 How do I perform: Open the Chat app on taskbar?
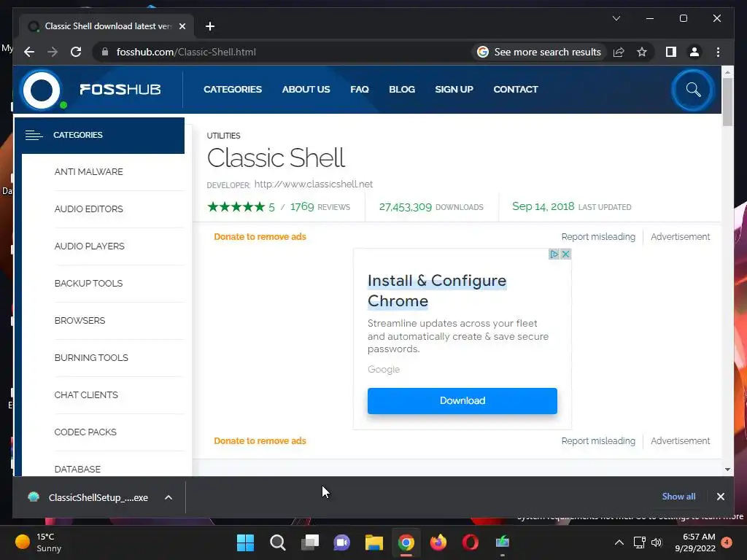point(341,542)
